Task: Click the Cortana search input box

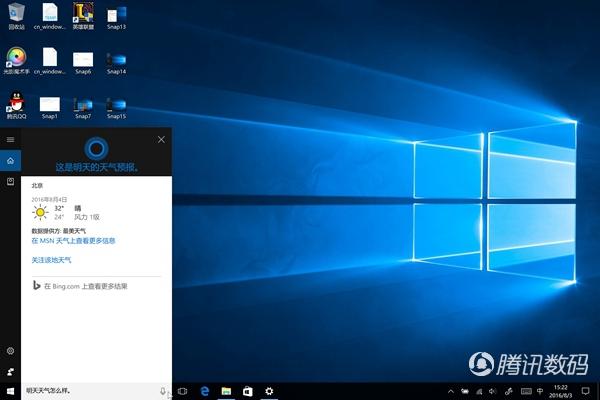Action: click(91, 391)
